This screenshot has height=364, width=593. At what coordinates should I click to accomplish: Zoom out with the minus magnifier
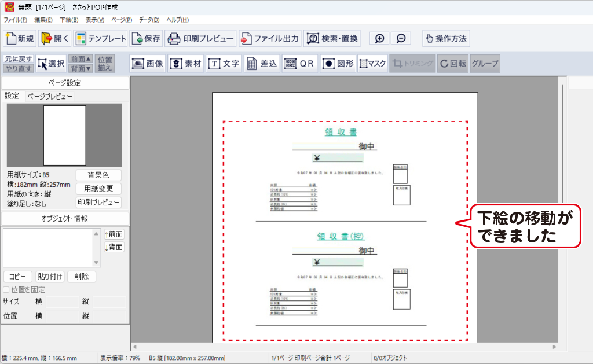tap(401, 39)
